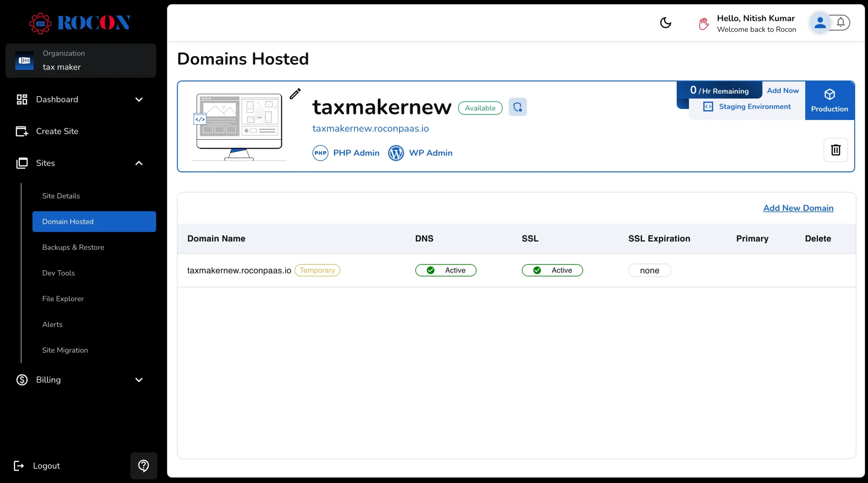Open WP Admin via the WordPress icon

396,153
